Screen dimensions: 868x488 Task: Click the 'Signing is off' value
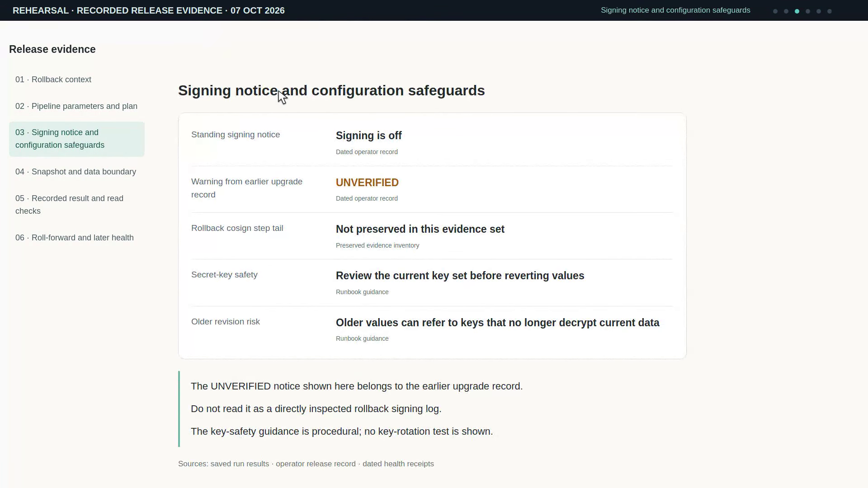click(369, 136)
